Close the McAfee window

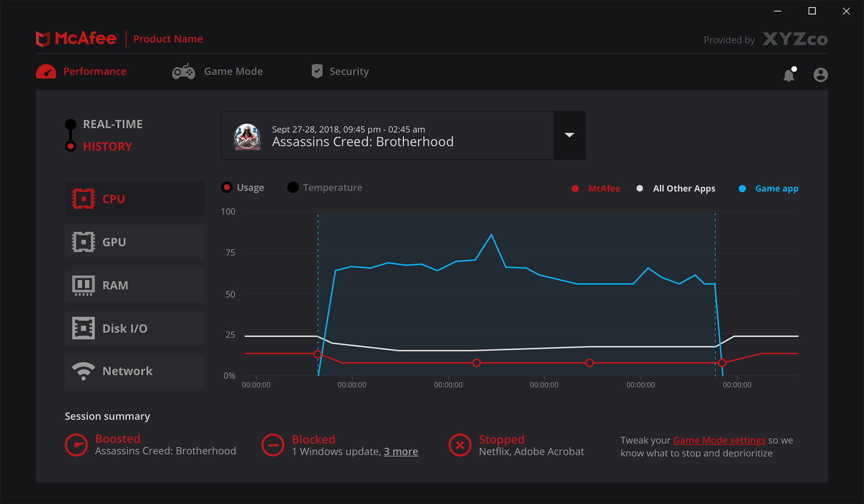click(x=846, y=11)
